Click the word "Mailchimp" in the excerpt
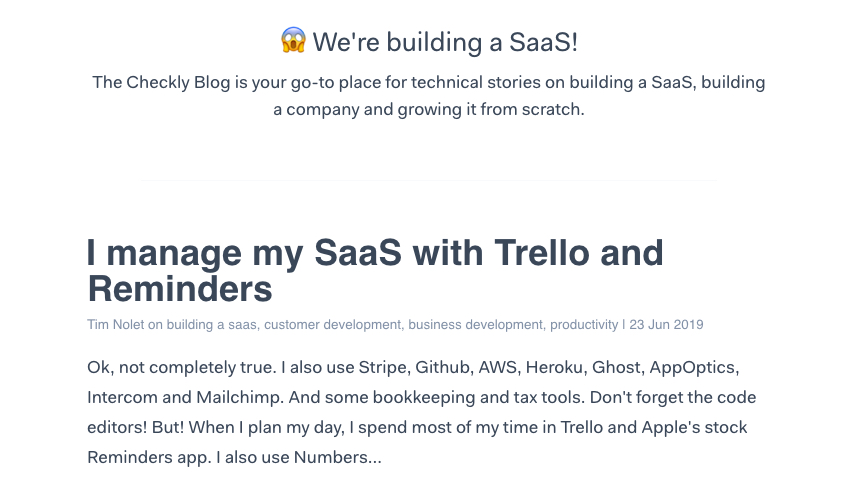Image resolution: width=845 pixels, height=495 pixels. click(x=239, y=398)
